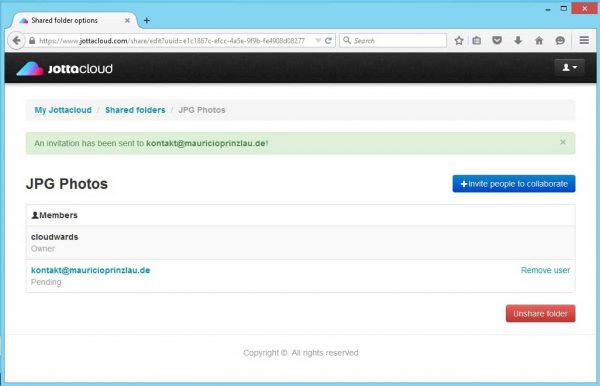Image resolution: width=600 pixels, height=386 pixels.
Task: Open downloads arrow icon
Action: pos(518,41)
